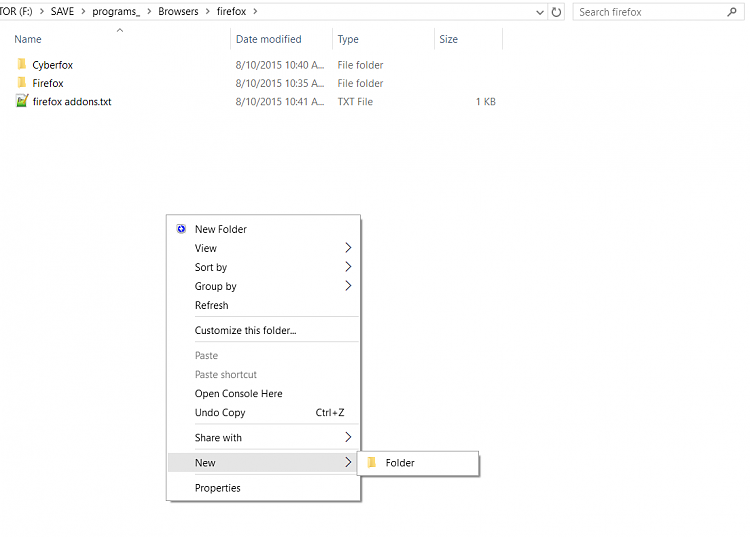Expand the Share with submenu arrow
The width and height of the screenshot is (750, 537).
tap(348, 437)
